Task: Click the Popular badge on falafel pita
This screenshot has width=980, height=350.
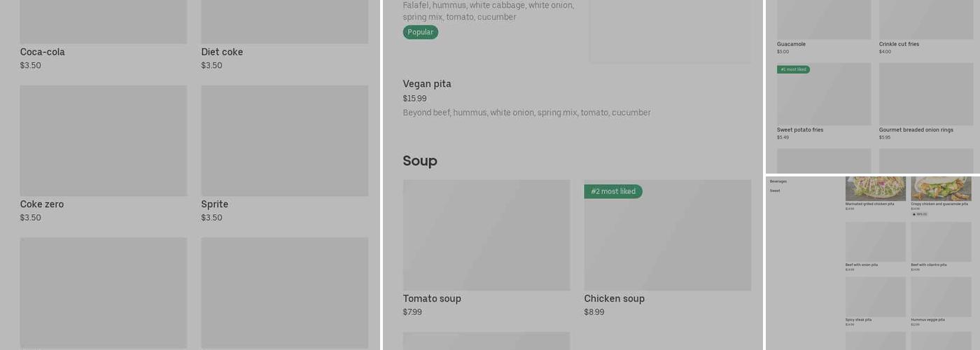Action: pos(420,32)
